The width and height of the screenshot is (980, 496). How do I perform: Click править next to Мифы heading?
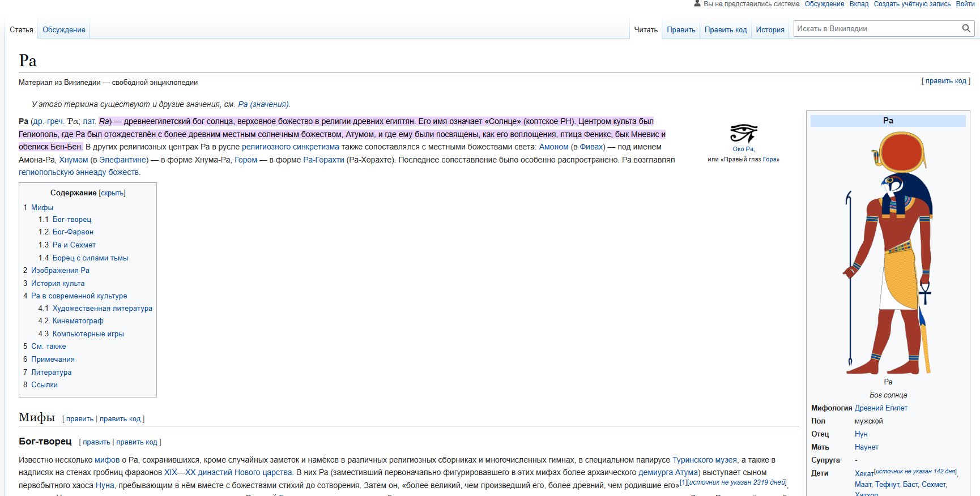click(80, 419)
